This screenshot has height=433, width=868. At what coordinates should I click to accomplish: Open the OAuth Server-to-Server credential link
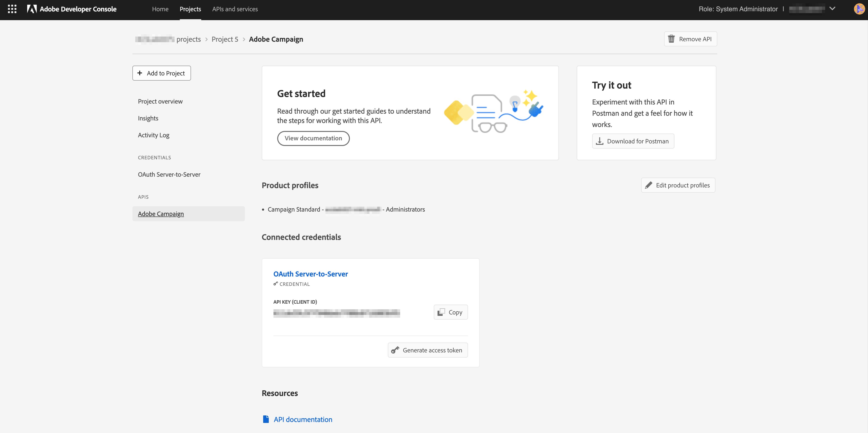(310, 274)
